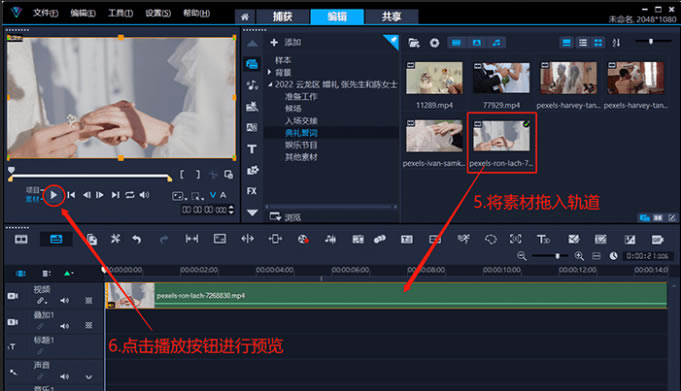This screenshot has width=681, height=391.
Task: Open the Overlay/graphics library panel
Action: click(252, 170)
